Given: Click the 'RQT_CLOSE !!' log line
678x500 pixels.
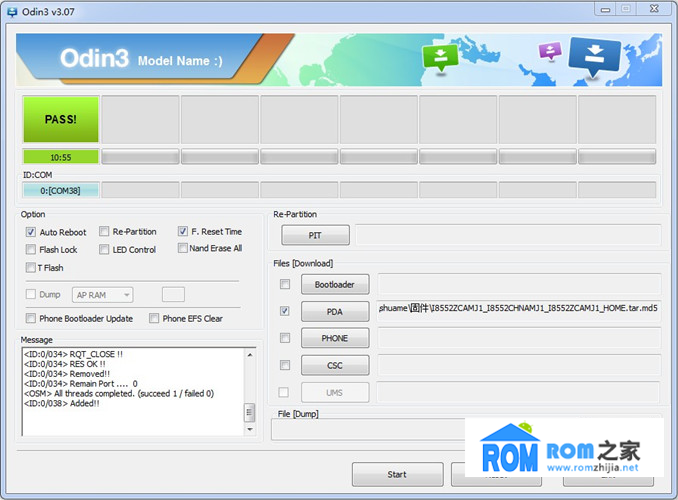Looking at the screenshot, I should [x=74, y=354].
